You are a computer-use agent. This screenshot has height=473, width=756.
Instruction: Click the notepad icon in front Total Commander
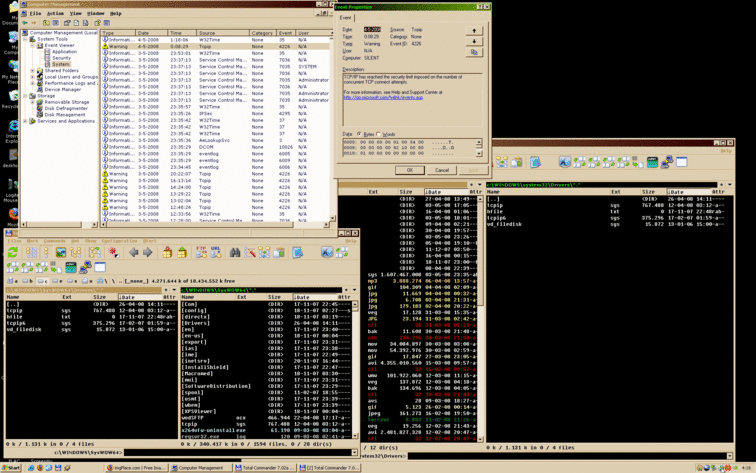click(297, 252)
